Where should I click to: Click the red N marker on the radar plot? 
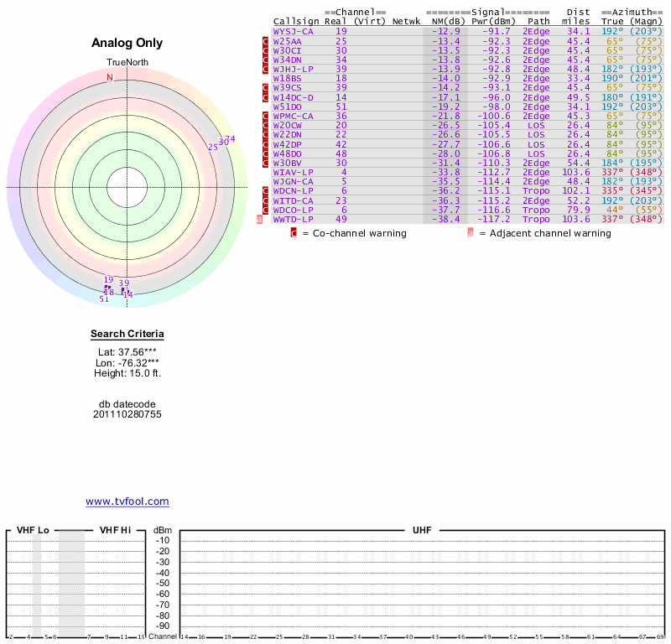coord(109,78)
